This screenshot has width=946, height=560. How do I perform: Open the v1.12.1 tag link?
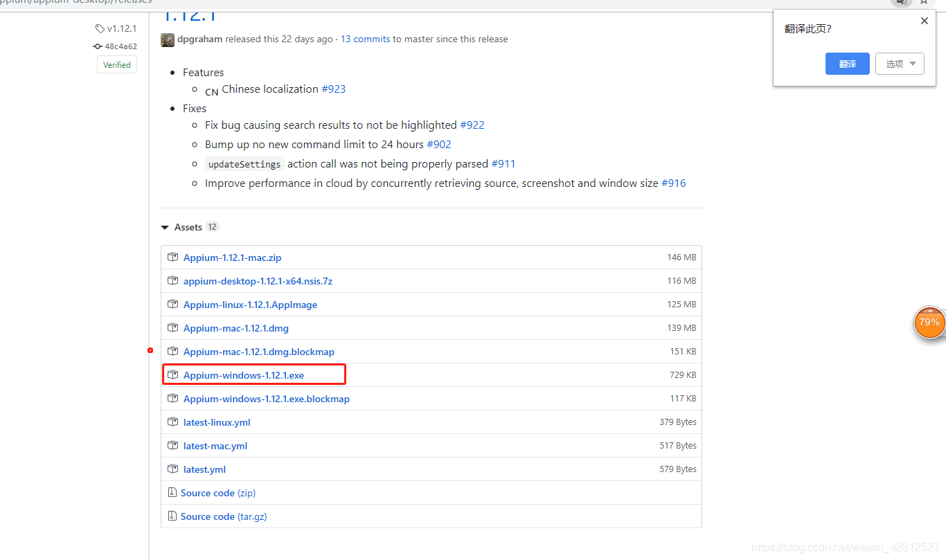coord(122,29)
